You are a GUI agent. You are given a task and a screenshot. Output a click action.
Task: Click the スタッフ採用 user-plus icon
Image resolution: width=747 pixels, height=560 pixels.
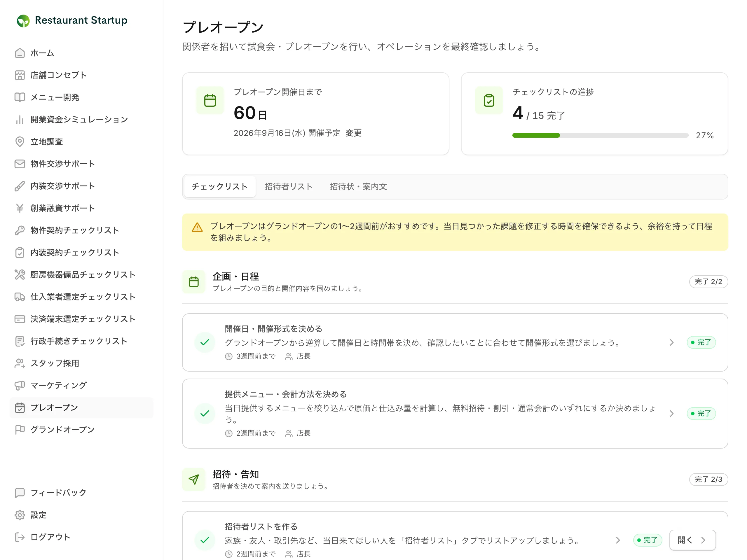pyautogui.click(x=20, y=363)
